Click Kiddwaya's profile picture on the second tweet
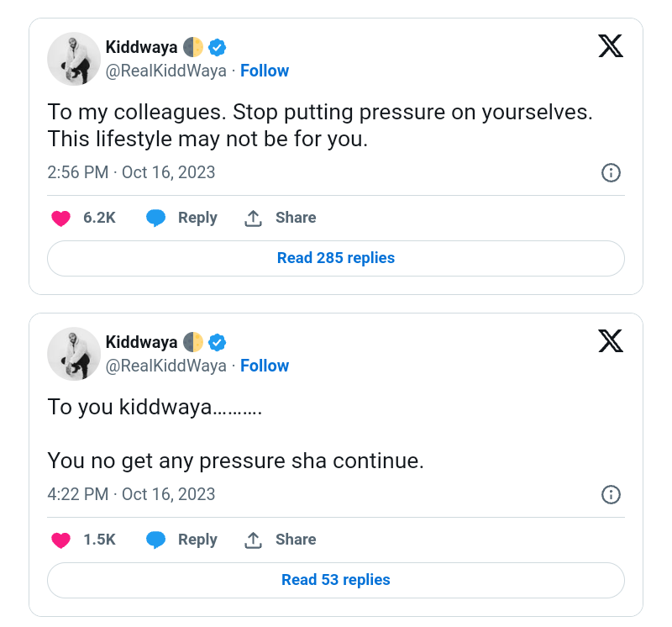The image size is (672, 627). coord(74,353)
